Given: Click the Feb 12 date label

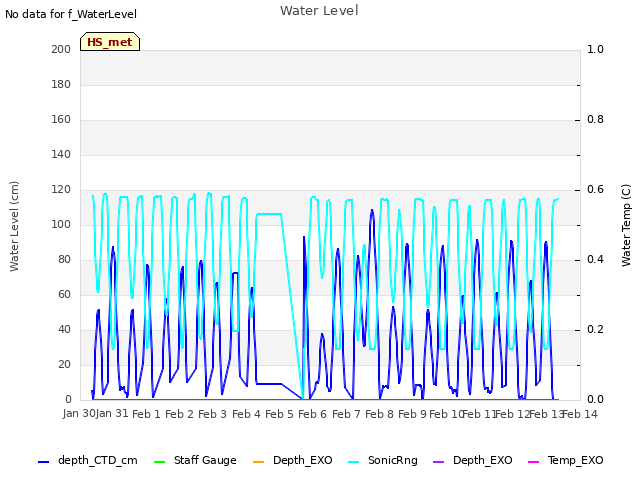Looking at the screenshot, I should tap(513, 414).
